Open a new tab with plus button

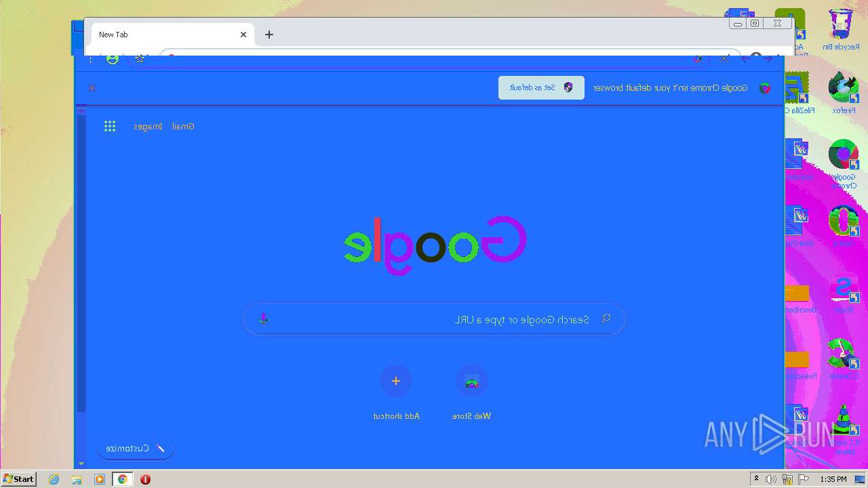point(269,35)
